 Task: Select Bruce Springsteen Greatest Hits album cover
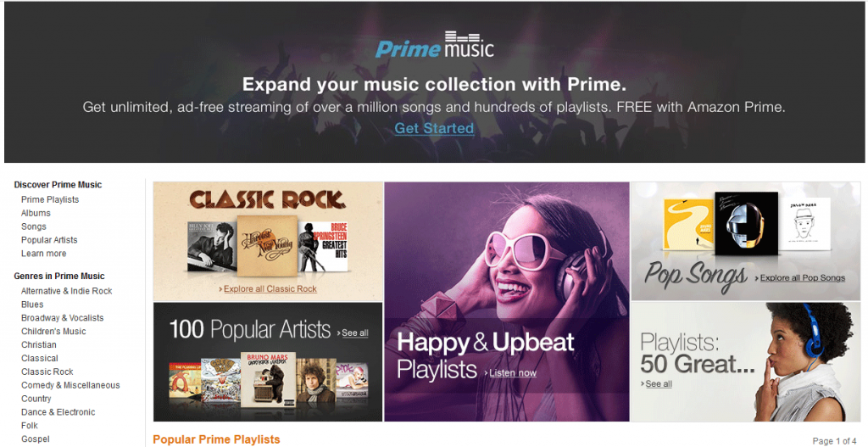323,247
